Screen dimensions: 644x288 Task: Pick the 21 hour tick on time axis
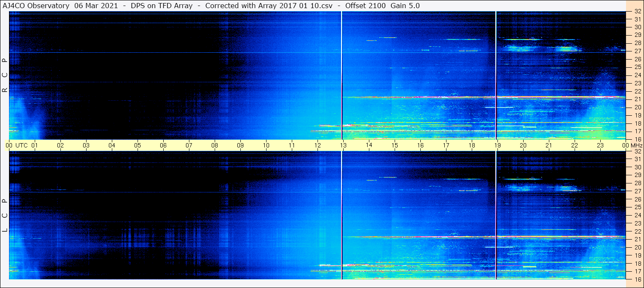tap(549, 145)
